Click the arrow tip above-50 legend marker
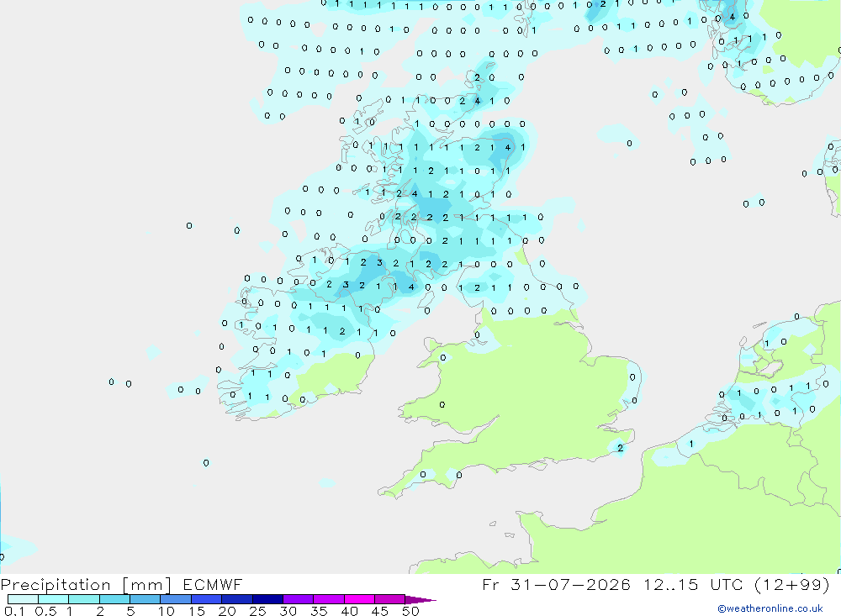This screenshot has height=616, width=841. 420,599
